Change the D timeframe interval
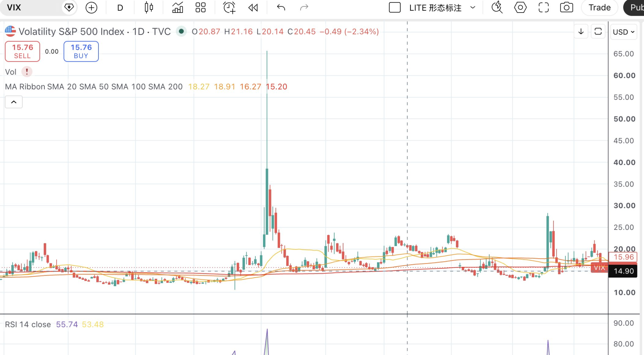 pos(120,8)
